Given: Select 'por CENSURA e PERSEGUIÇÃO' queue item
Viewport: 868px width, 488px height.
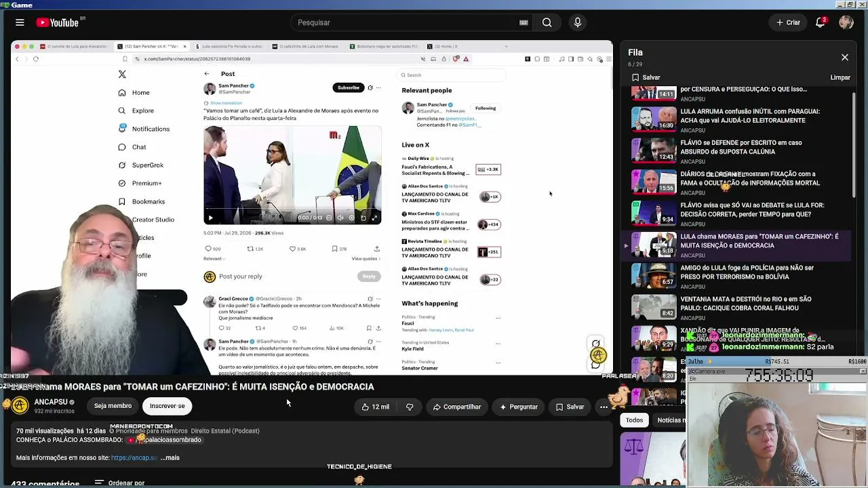Looking at the screenshot, I should (740, 94).
